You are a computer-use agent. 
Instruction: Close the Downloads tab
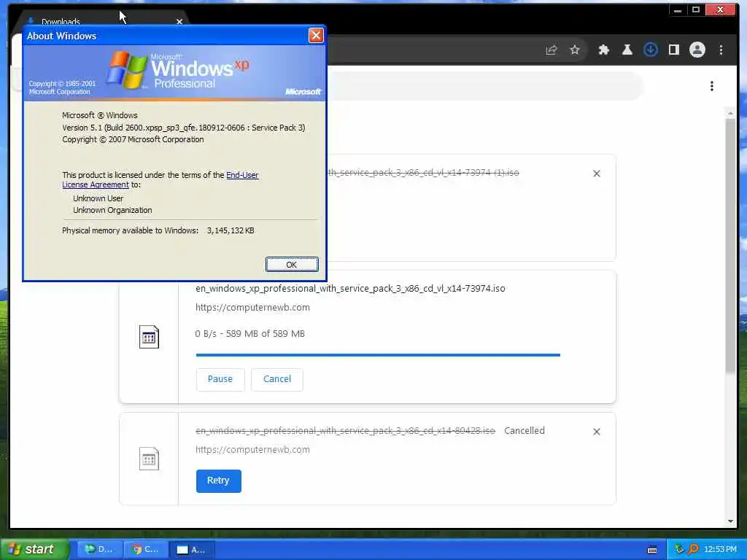pos(179,22)
